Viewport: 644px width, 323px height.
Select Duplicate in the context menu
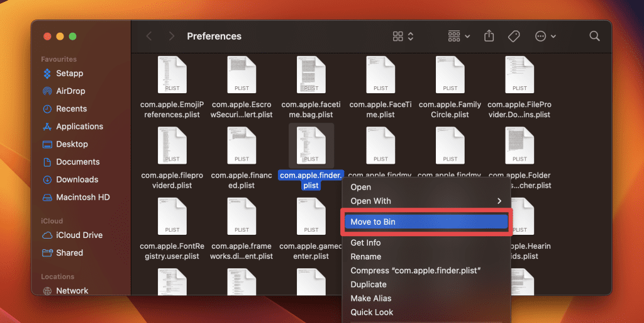click(x=426, y=285)
